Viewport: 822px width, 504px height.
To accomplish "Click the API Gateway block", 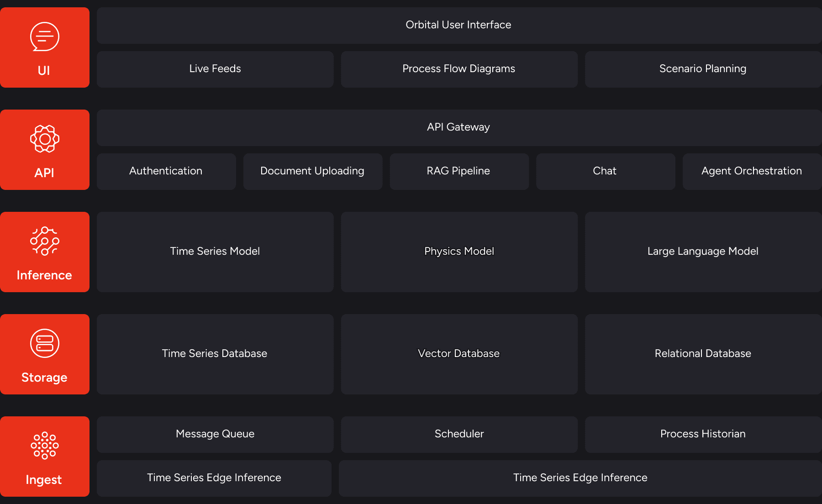I will (x=459, y=128).
